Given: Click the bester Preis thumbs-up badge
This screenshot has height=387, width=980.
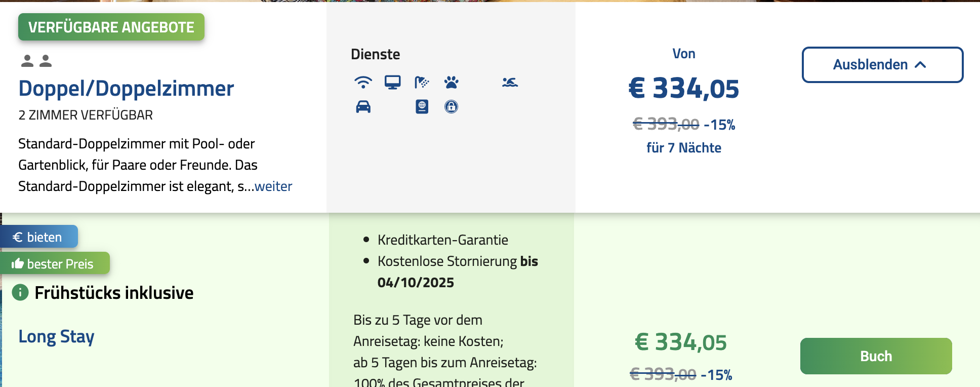Looking at the screenshot, I should (x=54, y=263).
